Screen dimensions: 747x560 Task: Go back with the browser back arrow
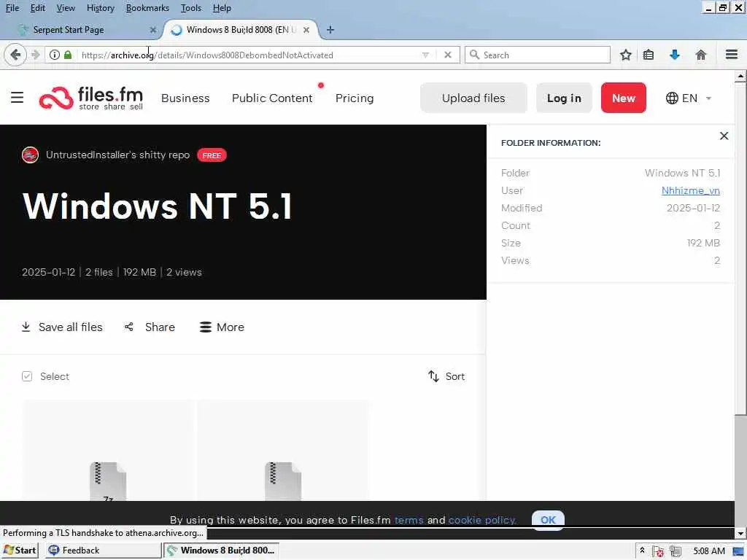[x=15, y=55]
